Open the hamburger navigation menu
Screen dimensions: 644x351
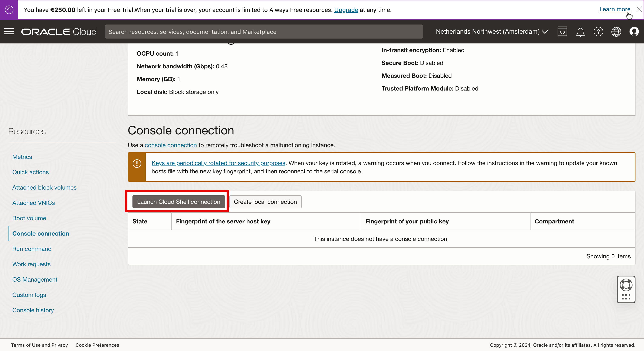click(9, 32)
